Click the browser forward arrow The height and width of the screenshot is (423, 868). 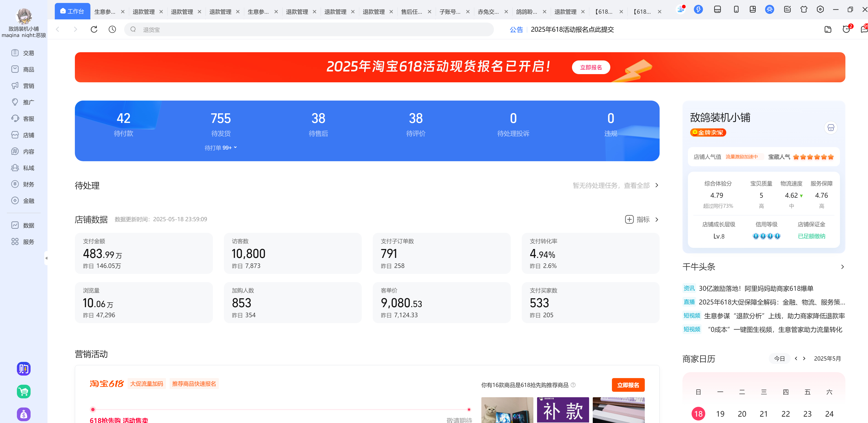point(76,30)
